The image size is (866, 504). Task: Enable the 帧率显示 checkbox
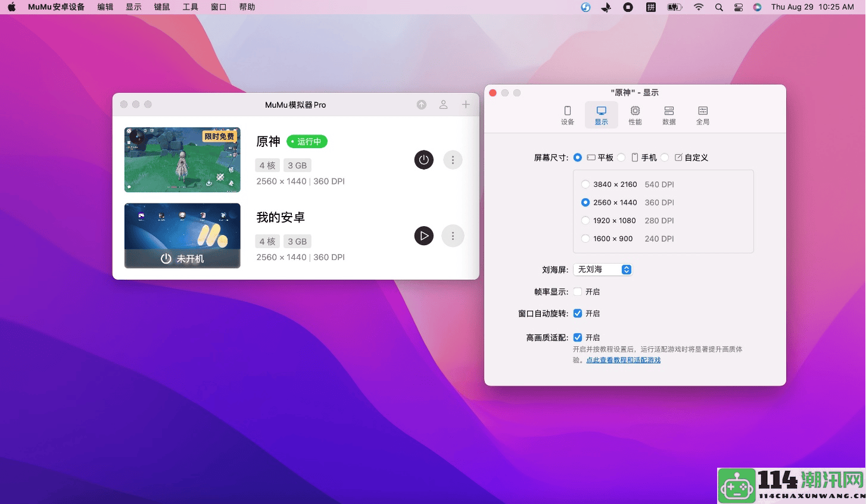(x=578, y=292)
